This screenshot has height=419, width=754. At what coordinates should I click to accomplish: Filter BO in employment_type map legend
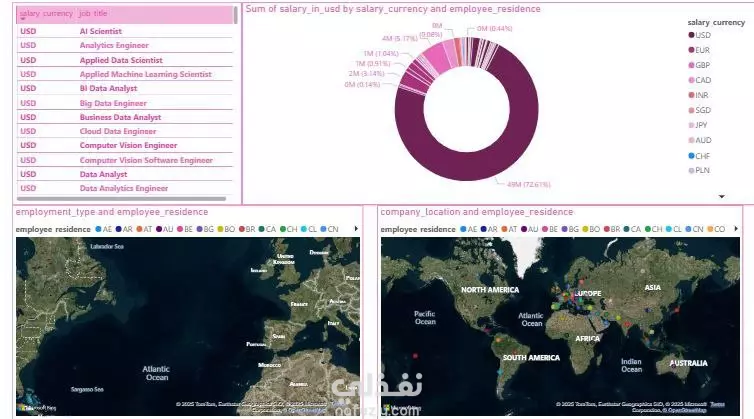point(226,229)
